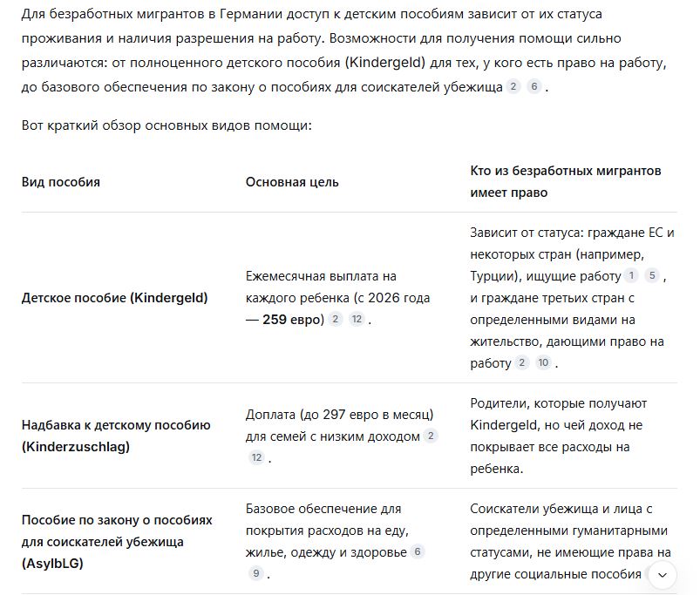Open citation 10 in the Kindergeld eligibility cell
The width and height of the screenshot is (700, 595).
pos(543,362)
